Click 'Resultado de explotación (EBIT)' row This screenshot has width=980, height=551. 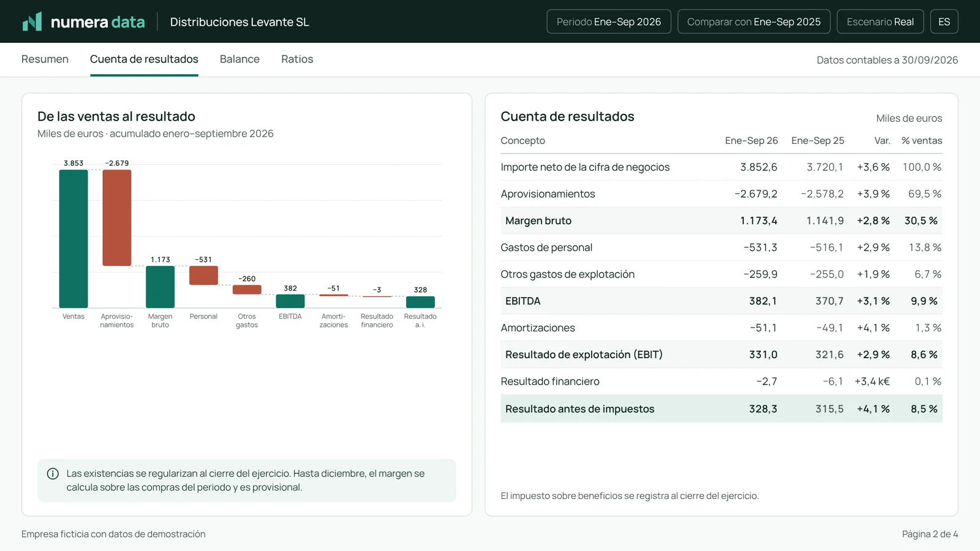722,354
